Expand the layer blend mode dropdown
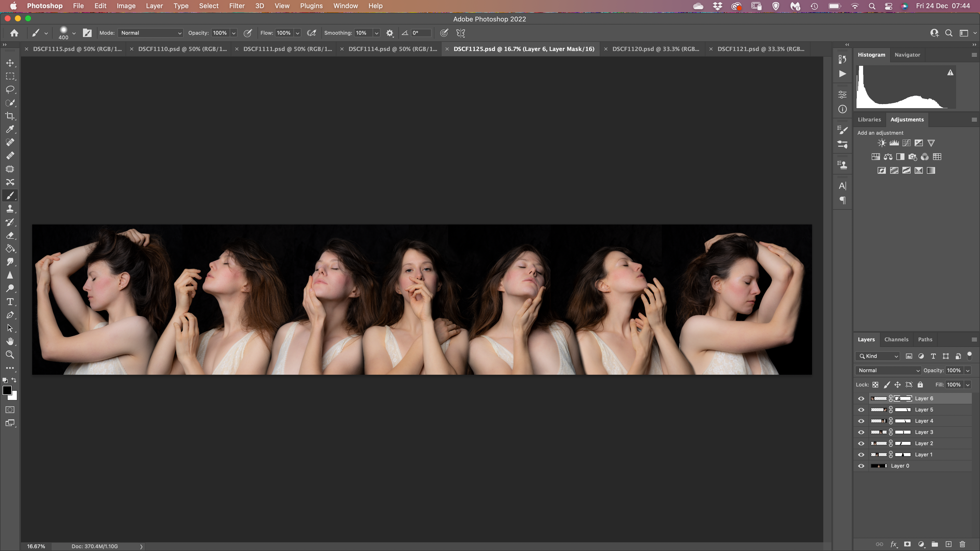Screen dimensions: 980x551 click(888, 370)
